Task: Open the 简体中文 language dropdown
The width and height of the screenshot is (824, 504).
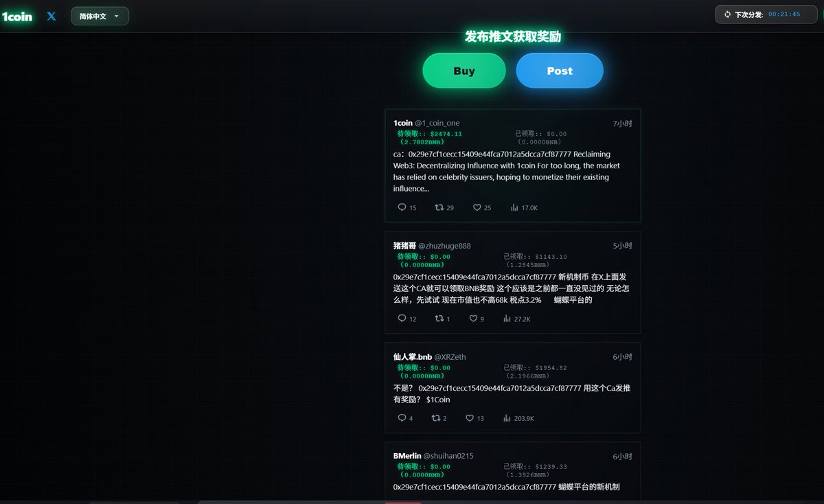Action: [100, 16]
